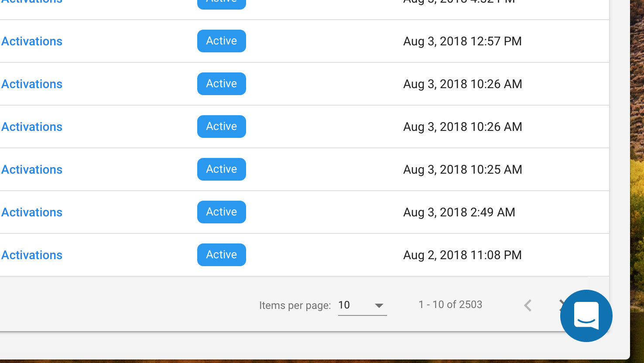Viewport: 644px width, 363px height.
Task: Go to the previous page of results
Action: [528, 305]
